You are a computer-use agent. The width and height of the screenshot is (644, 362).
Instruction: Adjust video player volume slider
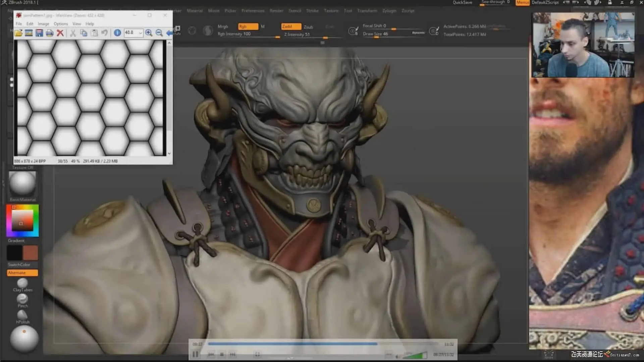[415, 355]
